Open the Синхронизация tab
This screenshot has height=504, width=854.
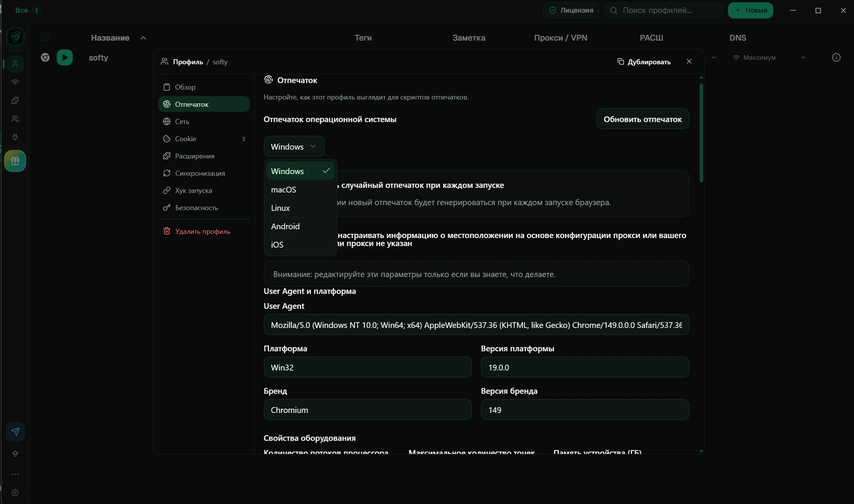(204, 173)
